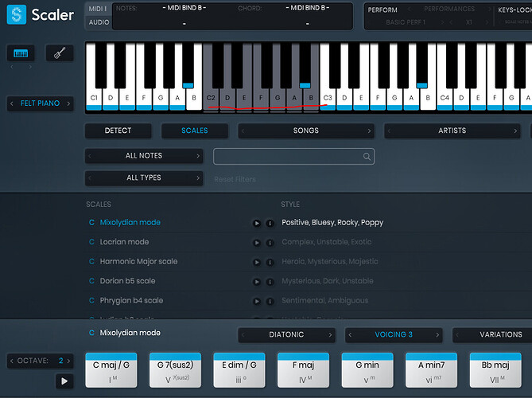The image size is (532, 398).
Task: Click the search magnifier icon
Action: tap(367, 157)
